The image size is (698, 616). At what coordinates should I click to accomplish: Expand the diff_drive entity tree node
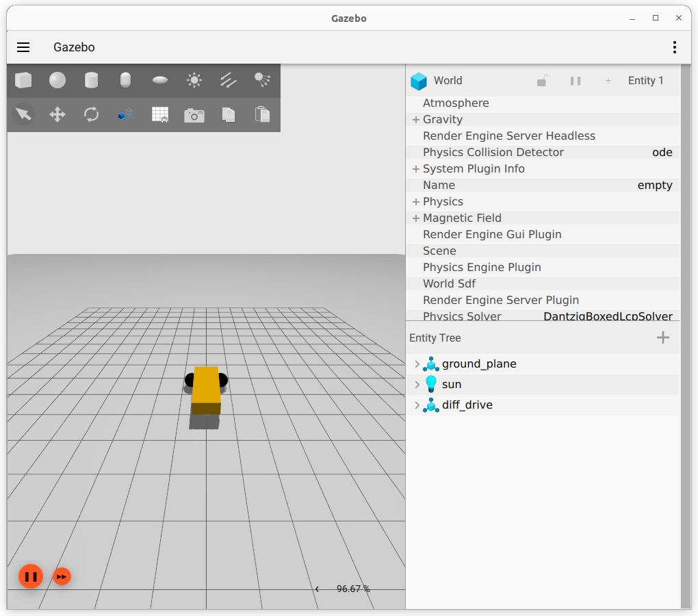point(417,405)
